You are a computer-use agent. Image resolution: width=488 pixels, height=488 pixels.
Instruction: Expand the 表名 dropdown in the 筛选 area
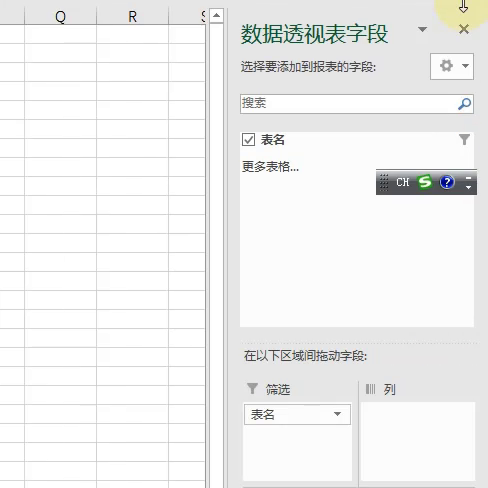[337, 414]
